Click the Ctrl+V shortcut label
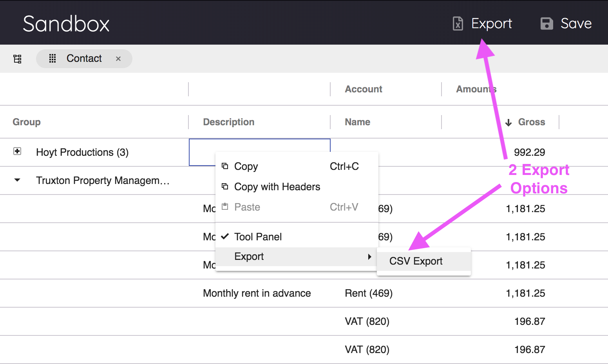Screen dimensions: 608x364 (x=344, y=207)
